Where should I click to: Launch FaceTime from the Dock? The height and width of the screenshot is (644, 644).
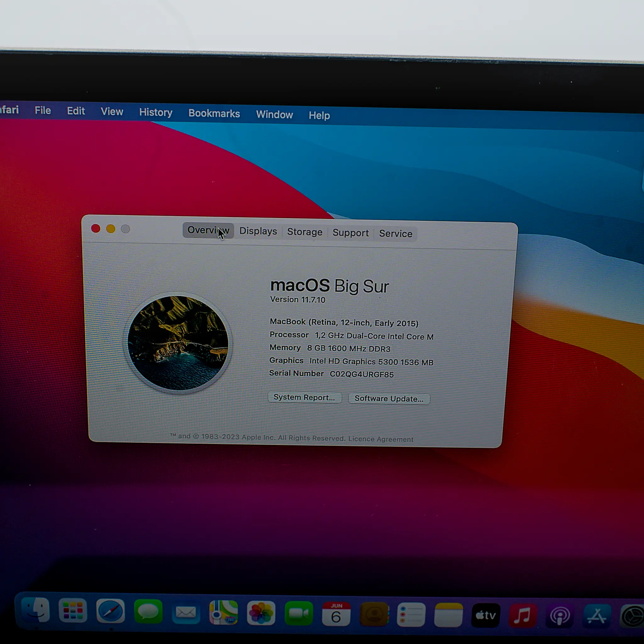tap(299, 614)
